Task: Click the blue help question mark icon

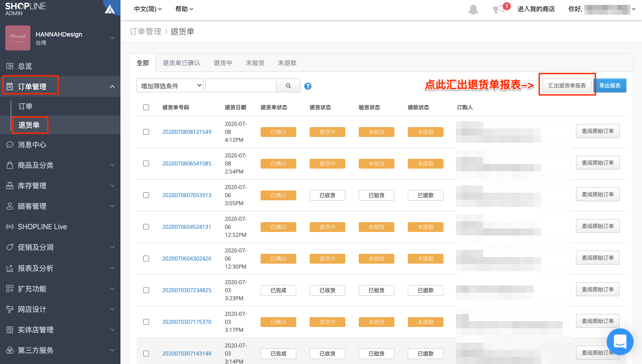Action: 307,86
